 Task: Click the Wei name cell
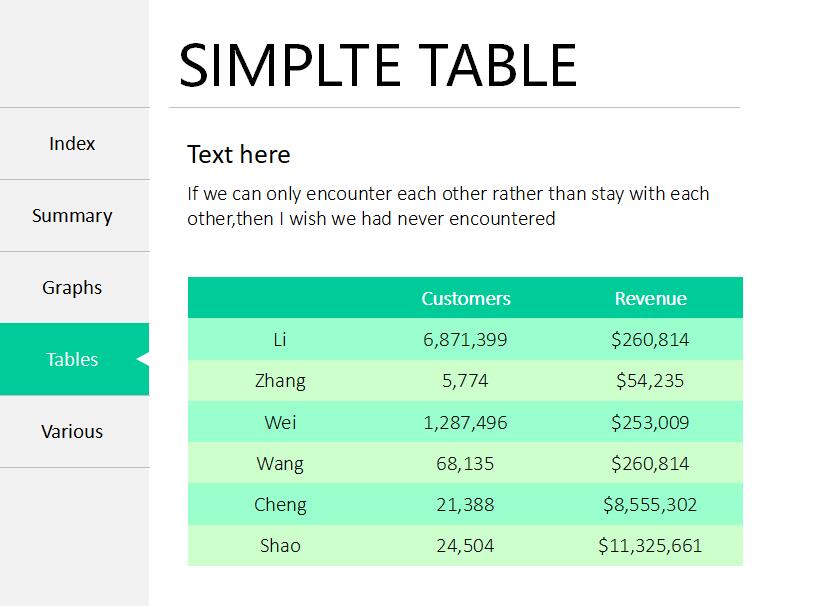point(280,422)
